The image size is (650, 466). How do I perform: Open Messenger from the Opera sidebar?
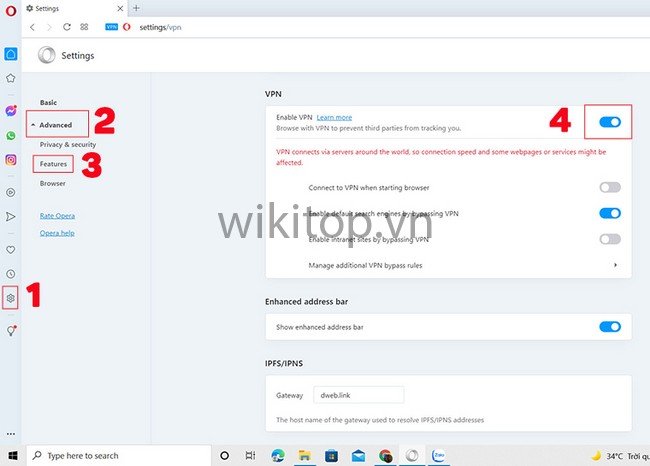(x=10, y=111)
